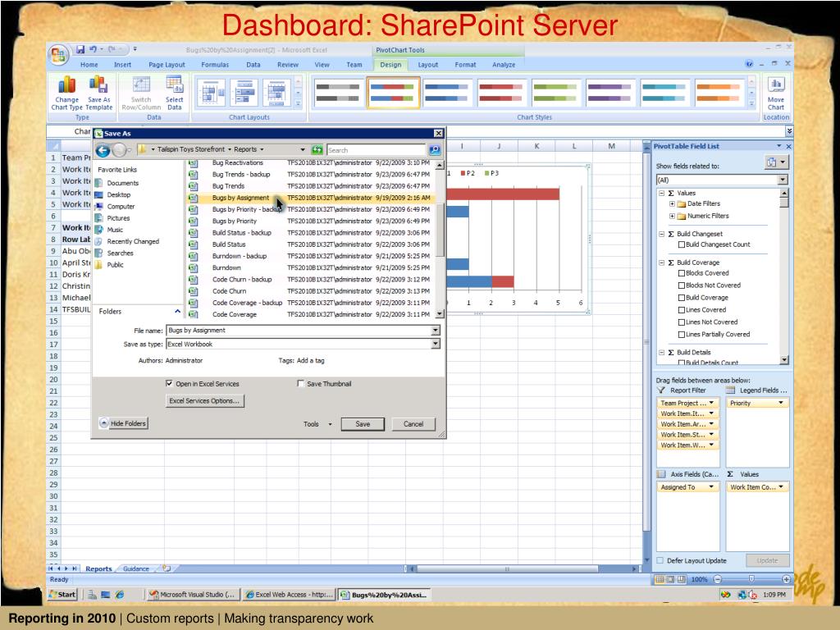840x630 pixels.
Task: Click Change Chart Type icon
Action: pyautogui.click(x=67, y=84)
